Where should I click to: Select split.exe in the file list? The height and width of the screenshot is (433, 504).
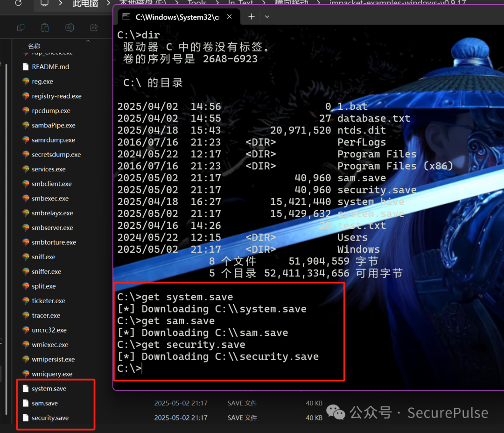pyautogui.click(x=44, y=286)
